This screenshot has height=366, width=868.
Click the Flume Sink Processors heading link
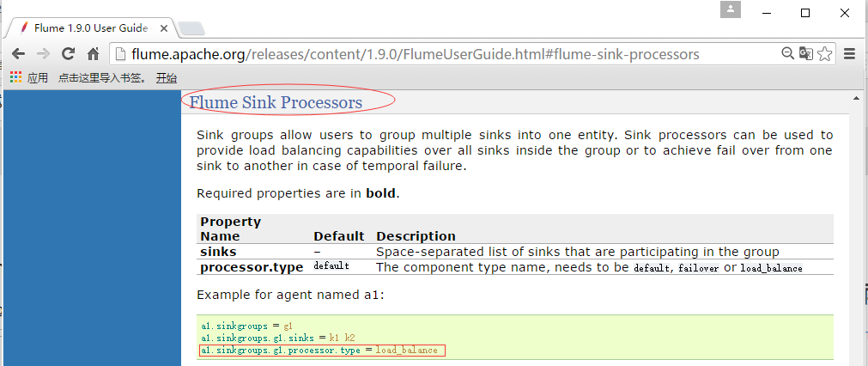click(x=276, y=102)
